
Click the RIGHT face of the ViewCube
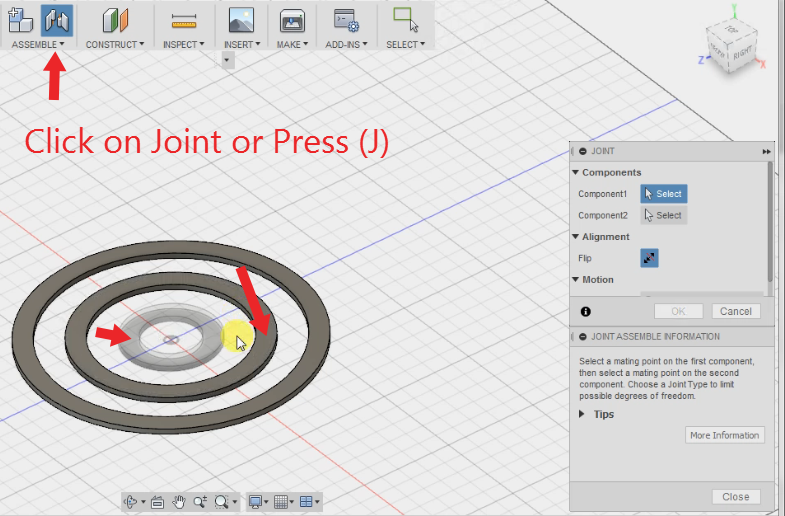click(x=742, y=52)
